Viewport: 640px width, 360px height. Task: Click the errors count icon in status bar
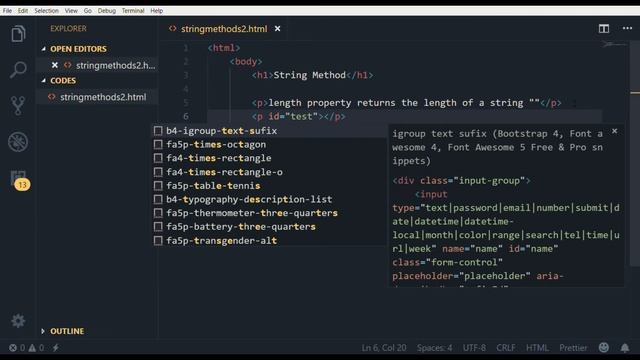pos(13,348)
